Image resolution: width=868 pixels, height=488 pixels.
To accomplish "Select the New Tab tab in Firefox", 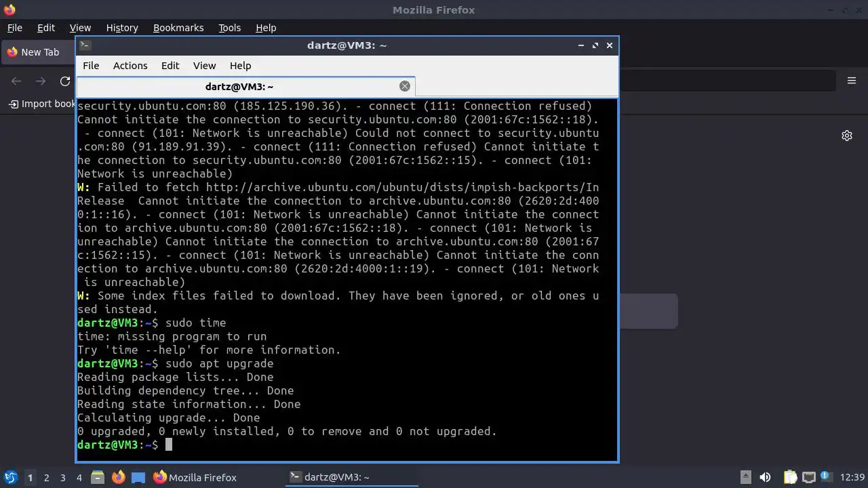I will [x=38, y=52].
